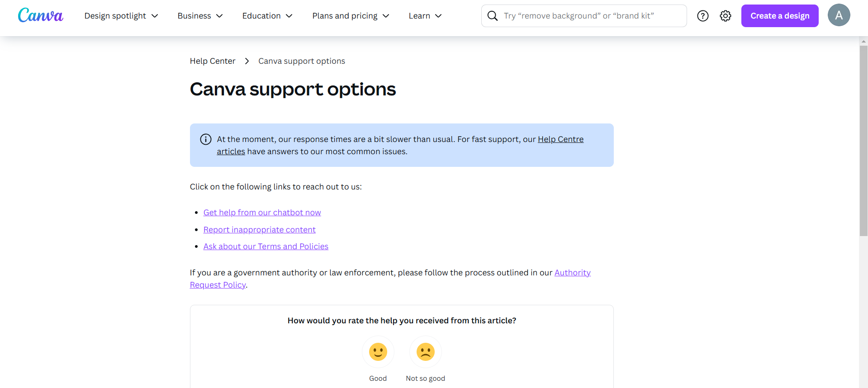Open Get help from our chatbot link
Image resolution: width=868 pixels, height=388 pixels.
262,213
